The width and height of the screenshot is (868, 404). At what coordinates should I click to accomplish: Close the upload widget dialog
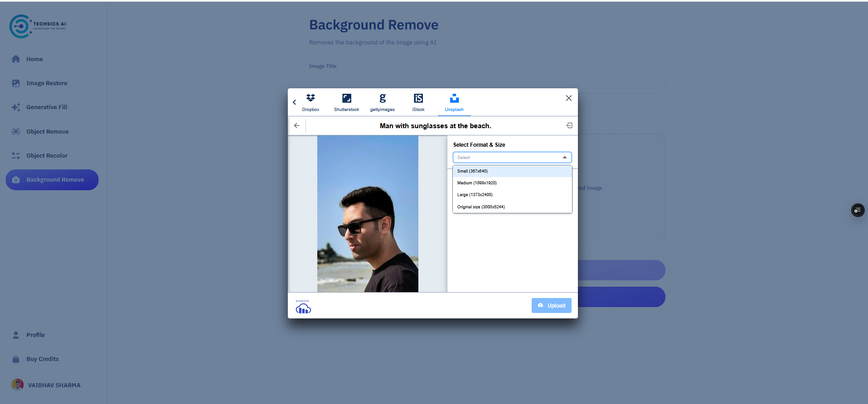(x=568, y=98)
